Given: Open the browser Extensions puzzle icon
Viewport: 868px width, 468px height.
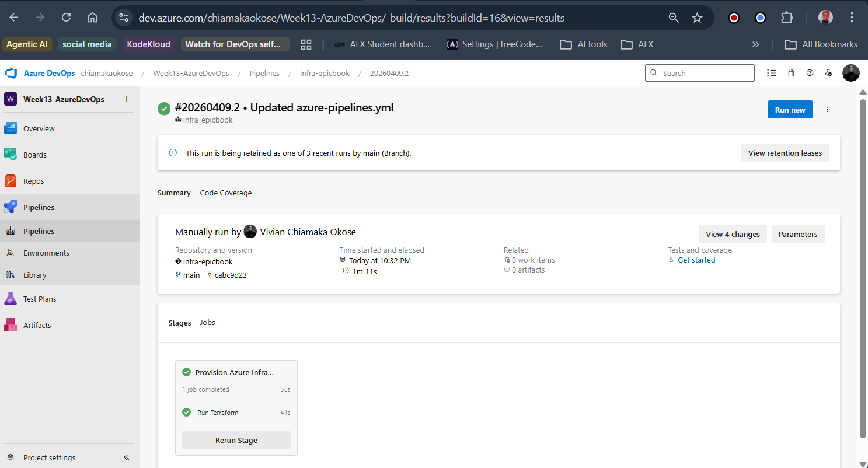Looking at the screenshot, I should 787,18.
